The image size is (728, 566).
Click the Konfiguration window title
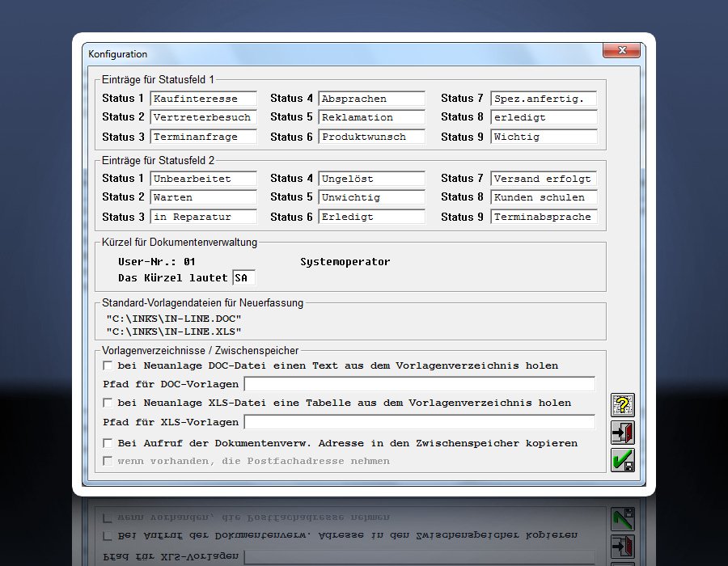[118, 54]
